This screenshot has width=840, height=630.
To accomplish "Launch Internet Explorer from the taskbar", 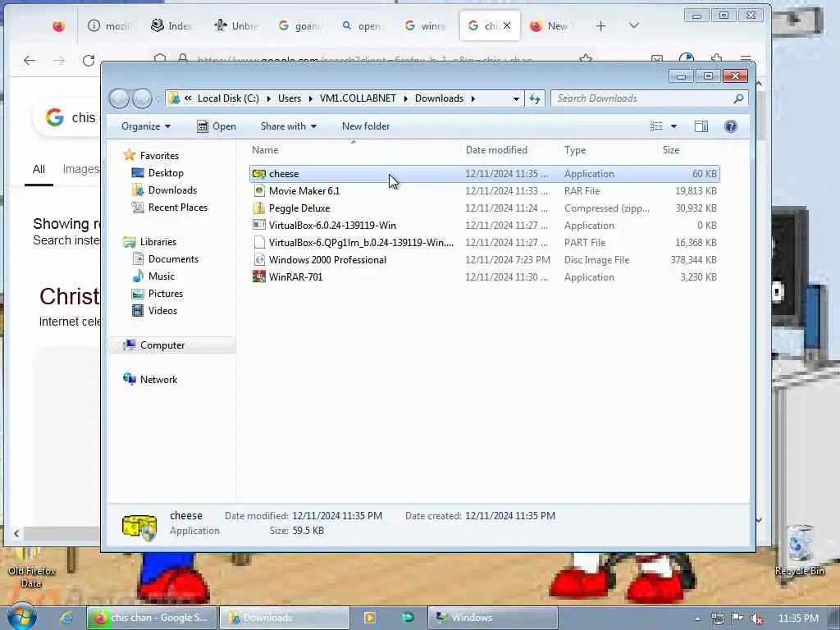I will coord(66,618).
